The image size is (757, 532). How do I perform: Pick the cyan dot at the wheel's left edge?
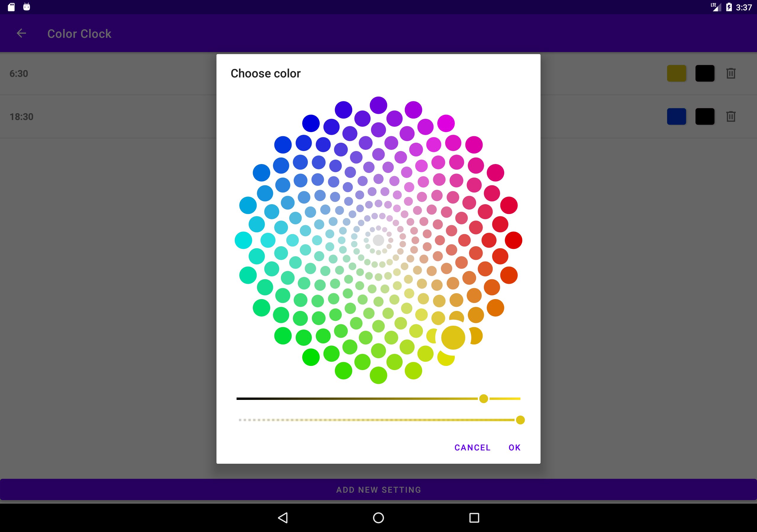pyautogui.click(x=243, y=240)
